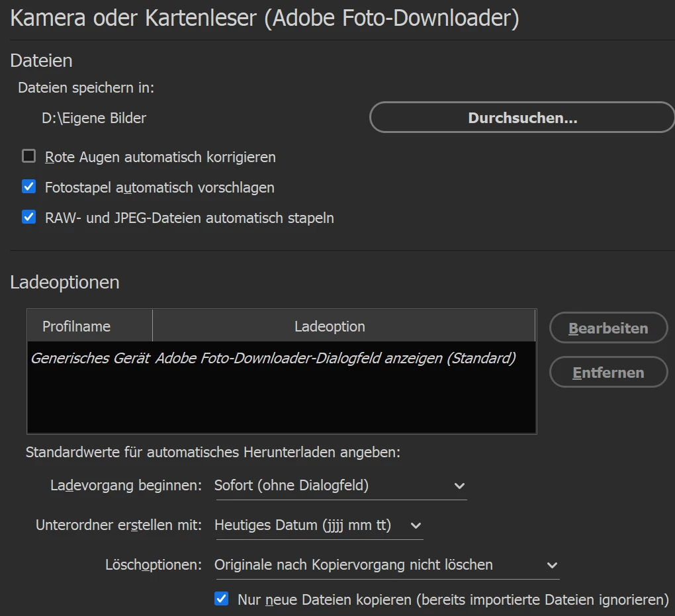Click the Durchsuchen... button
The height and width of the screenshot is (616, 675).
(x=522, y=117)
